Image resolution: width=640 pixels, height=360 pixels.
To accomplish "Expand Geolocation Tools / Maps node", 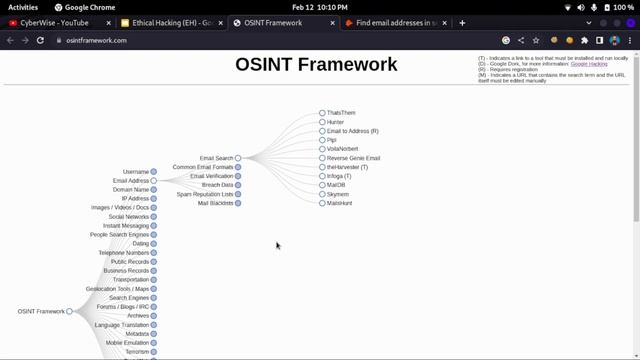I will coord(153,289).
